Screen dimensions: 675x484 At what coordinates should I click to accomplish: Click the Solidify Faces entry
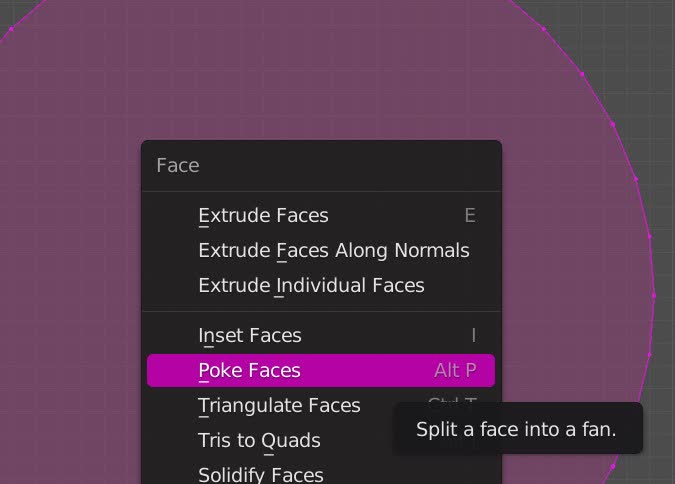[260, 475]
